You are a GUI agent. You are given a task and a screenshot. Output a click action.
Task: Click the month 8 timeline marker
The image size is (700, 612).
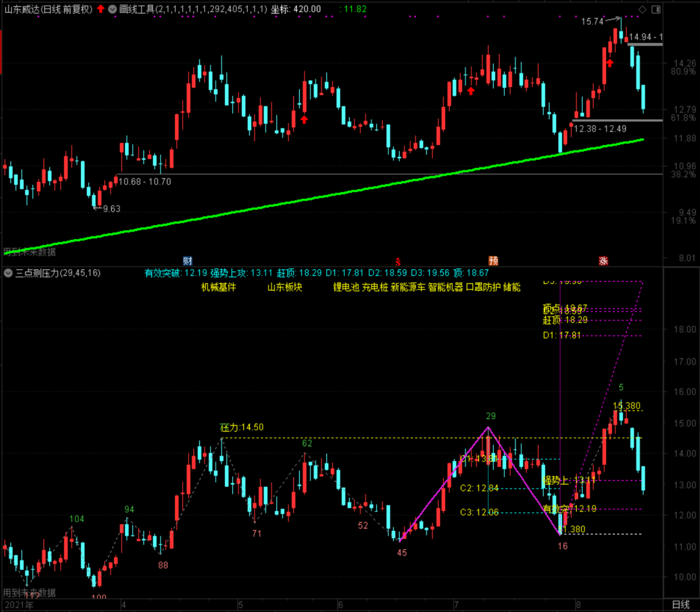pyautogui.click(x=578, y=606)
